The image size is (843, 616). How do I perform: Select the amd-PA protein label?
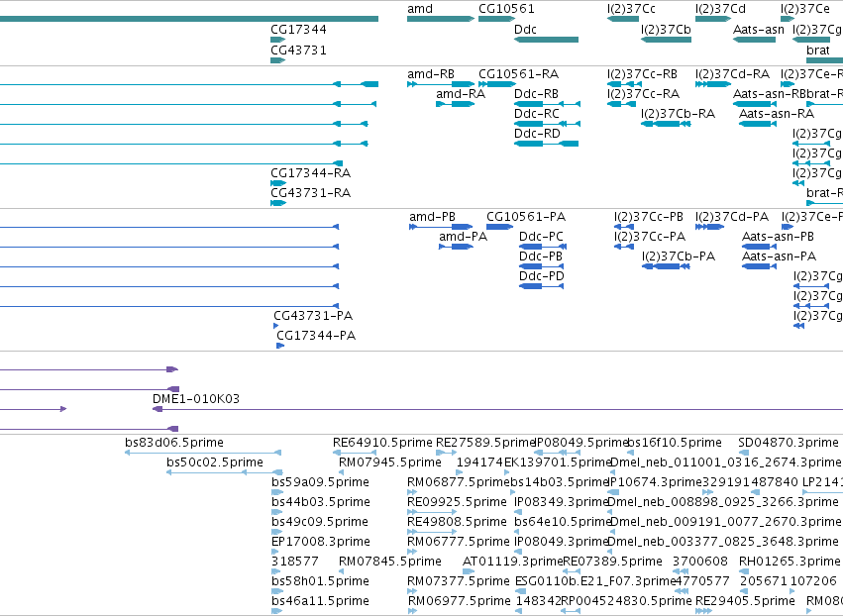coord(463,237)
